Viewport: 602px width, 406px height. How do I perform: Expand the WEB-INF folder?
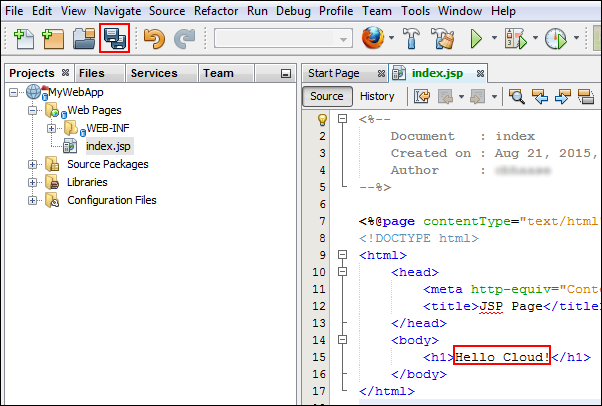click(51, 128)
